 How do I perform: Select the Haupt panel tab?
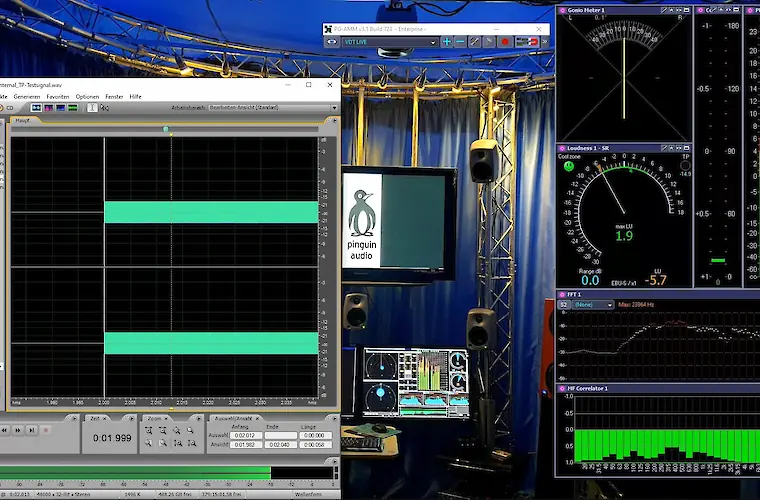point(22,120)
